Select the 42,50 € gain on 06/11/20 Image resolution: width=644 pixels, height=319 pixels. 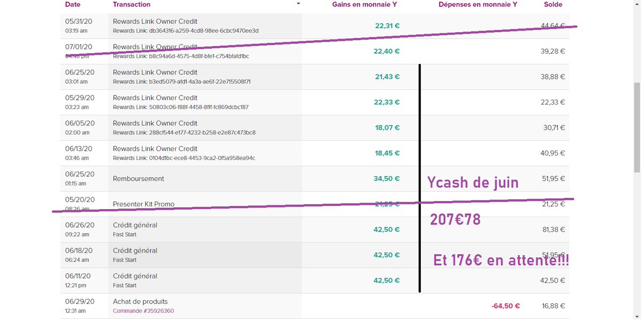pos(387,280)
